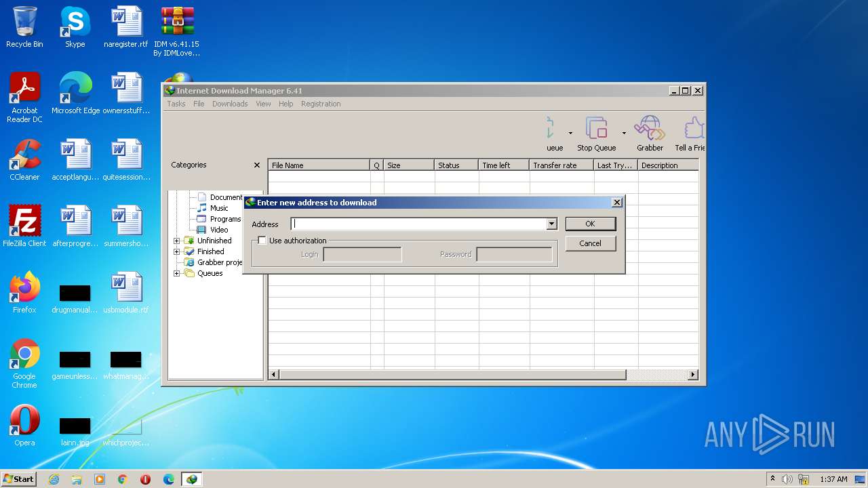This screenshot has width=868, height=488.
Task: Open the Stop Queue dropdown arrow
Action: [x=624, y=133]
